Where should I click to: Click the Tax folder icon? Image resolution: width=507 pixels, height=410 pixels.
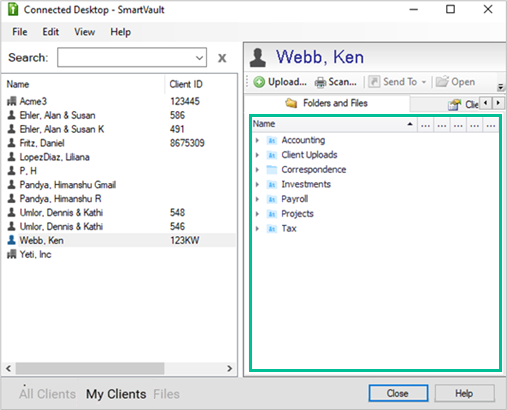click(x=272, y=229)
